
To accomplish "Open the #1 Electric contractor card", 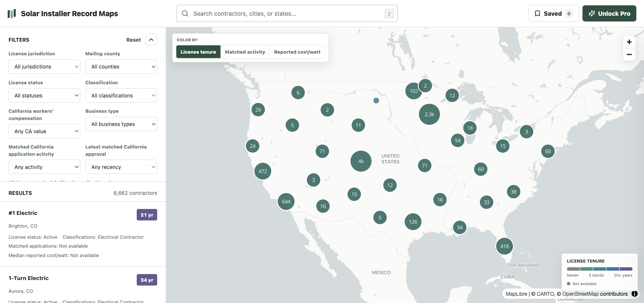I will pyautogui.click(x=83, y=234).
